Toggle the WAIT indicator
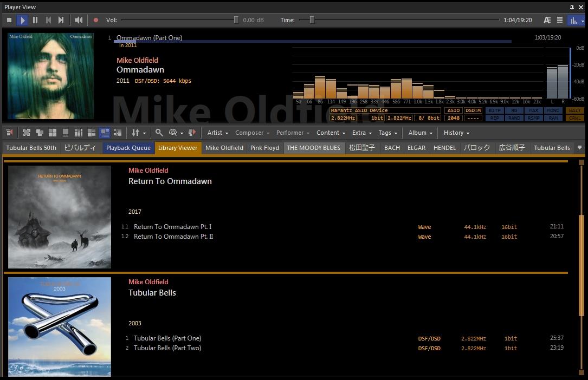 pyautogui.click(x=574, y=110)
